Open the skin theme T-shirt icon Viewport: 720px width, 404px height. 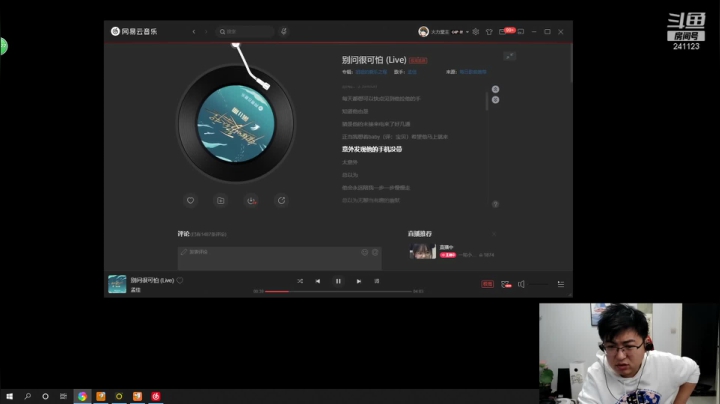tap(489, 32)
